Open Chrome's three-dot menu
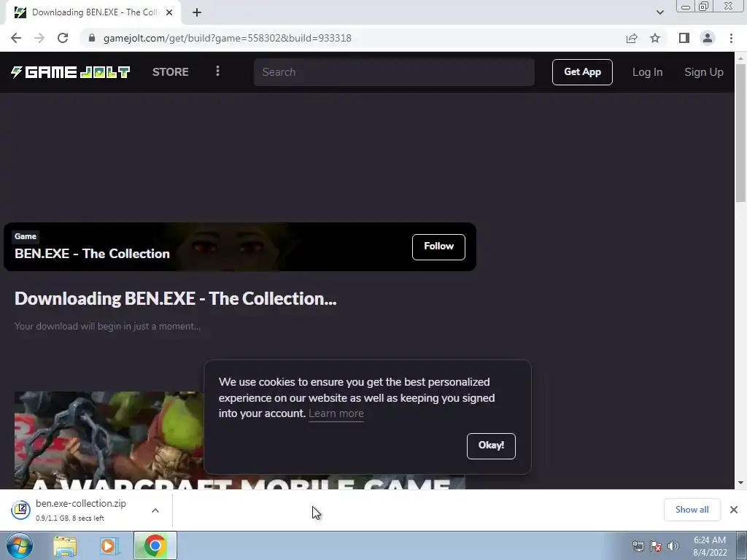747x560 pixels. tap(731, 38)
